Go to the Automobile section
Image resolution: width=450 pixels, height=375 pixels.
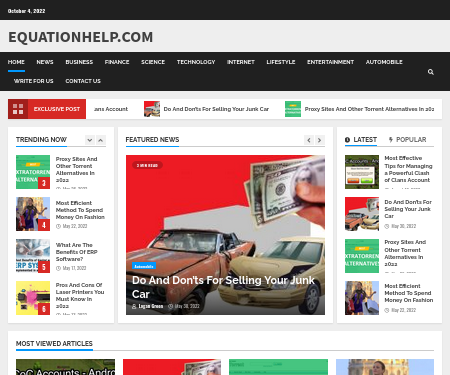coord(384,62)
